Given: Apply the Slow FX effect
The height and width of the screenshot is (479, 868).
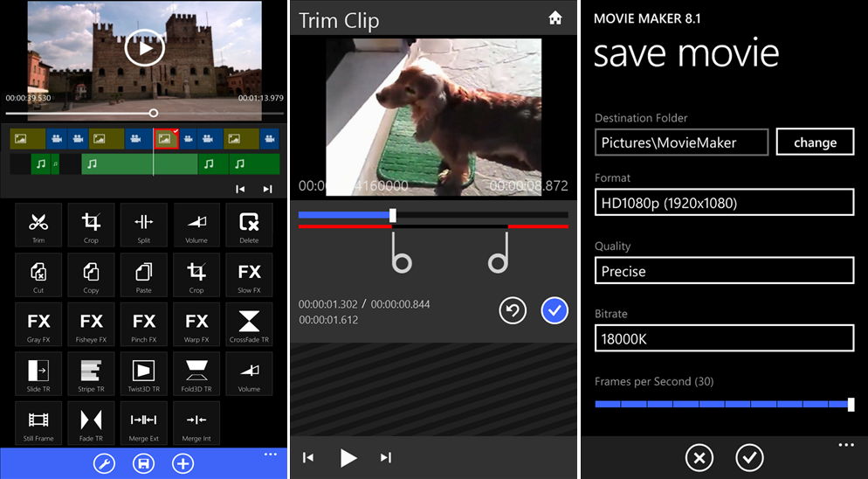Looking at the screenshot, I should point(249,274).
